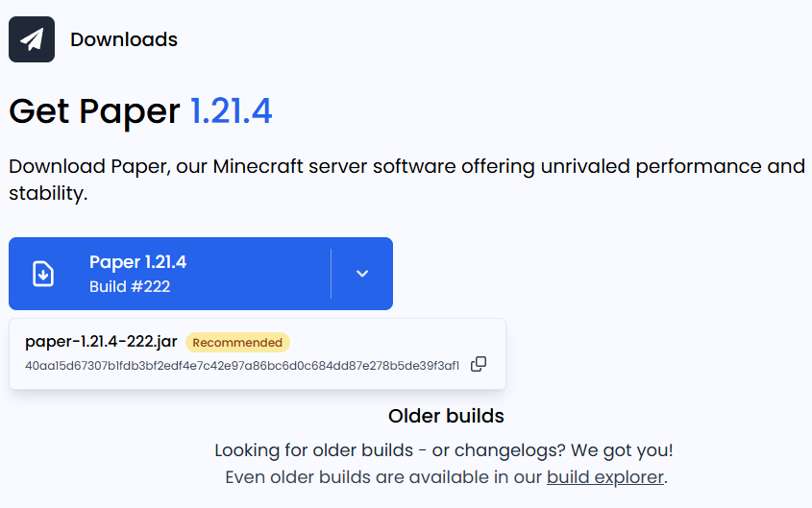Click the vertical divider inside the blue download button
Image resolution: width=812 pixels, height=508 pixels.
tap(331, 274)
